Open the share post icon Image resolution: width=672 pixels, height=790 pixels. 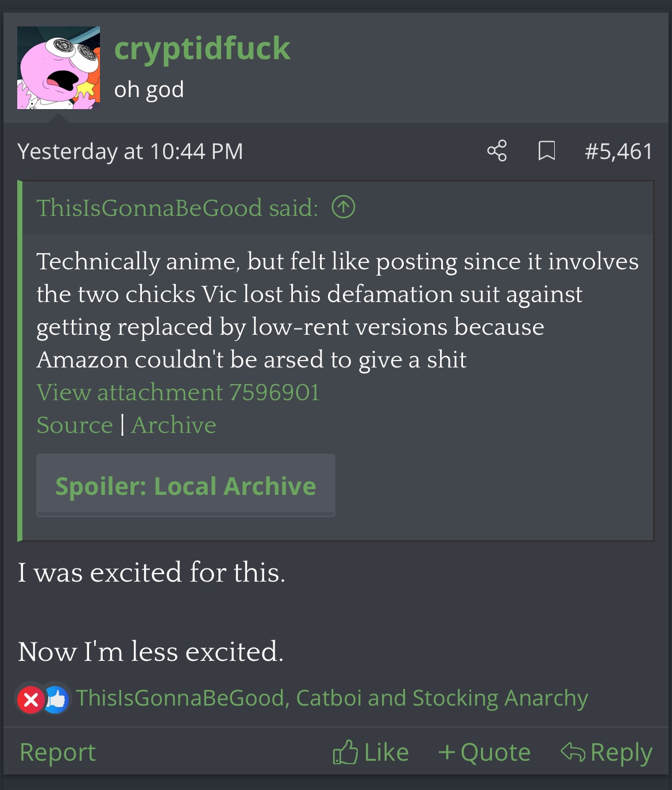497,151
